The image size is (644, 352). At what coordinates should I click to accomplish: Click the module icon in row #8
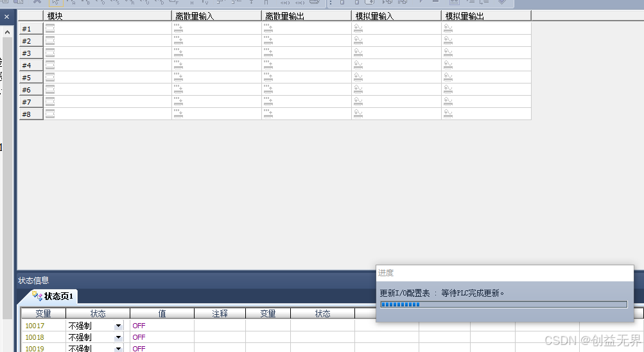[x=50, y=114]
